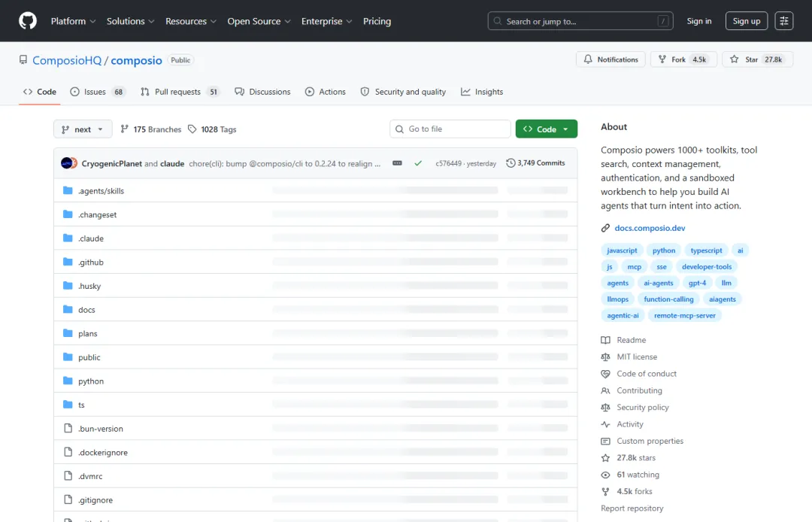Open the latest commit message link
The width and height of the screenshot is (812, 522).
[x=284, y=164]
